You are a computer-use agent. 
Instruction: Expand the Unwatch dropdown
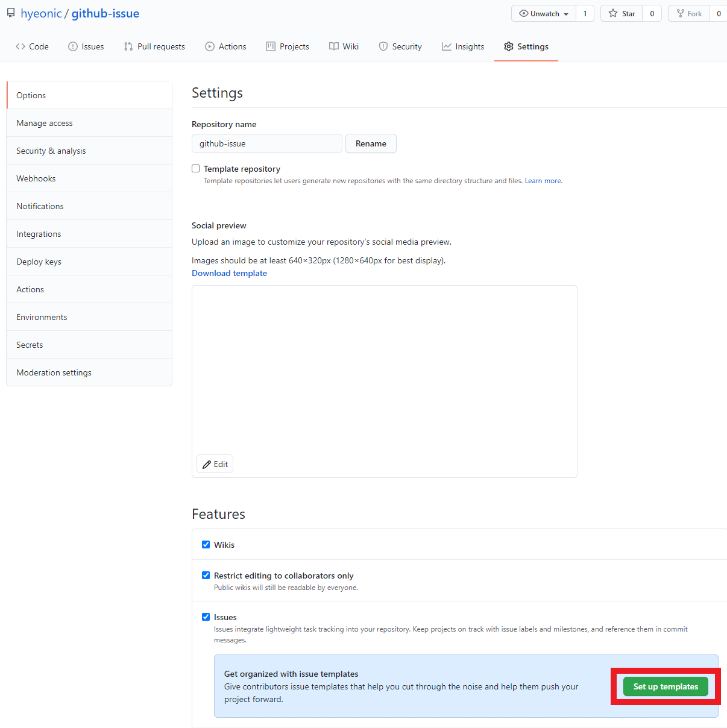click(567, 13)
